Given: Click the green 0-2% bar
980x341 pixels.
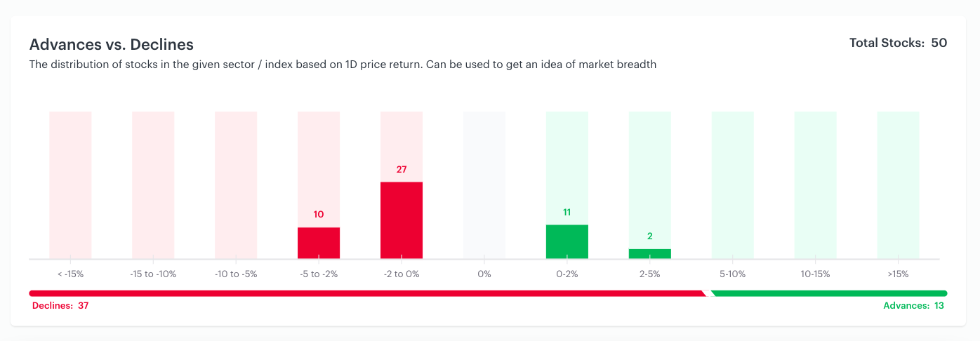Looking at the screenshot, I should click(x=567, y=242).
